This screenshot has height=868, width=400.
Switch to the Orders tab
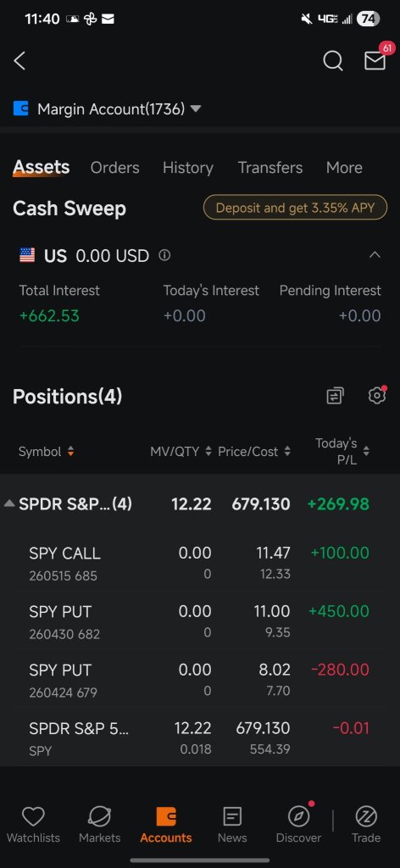[115, 168]
